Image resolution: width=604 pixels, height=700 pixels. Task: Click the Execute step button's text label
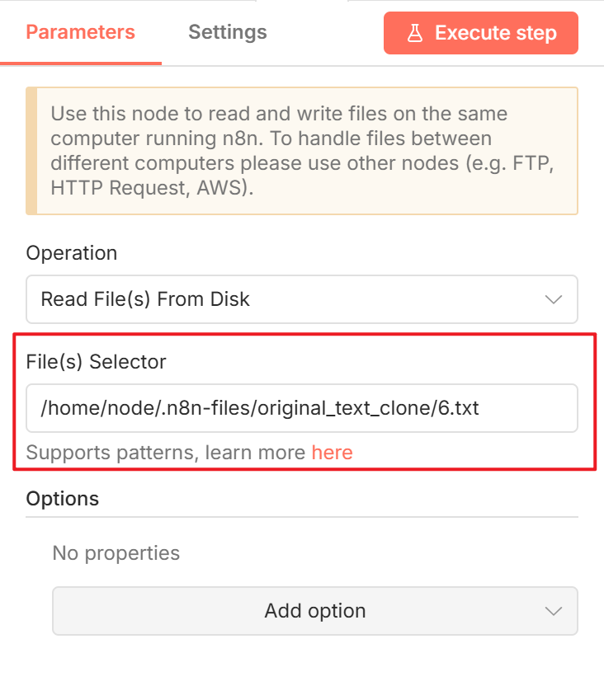[495, 33]
